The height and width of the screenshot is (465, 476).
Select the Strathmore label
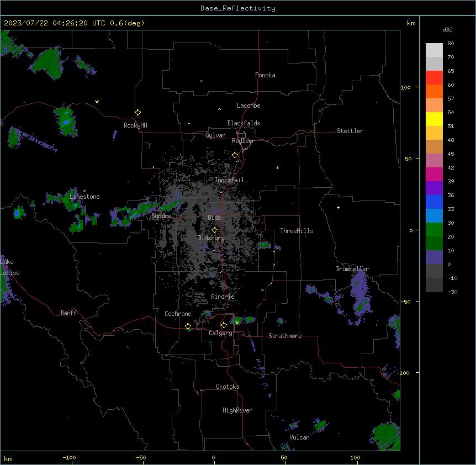point(285,336)
